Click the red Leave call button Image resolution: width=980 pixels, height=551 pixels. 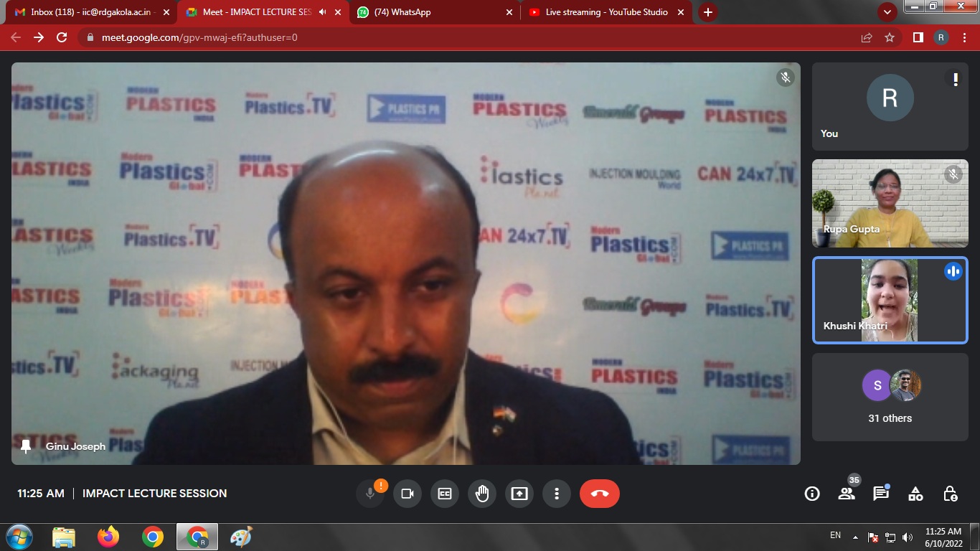click(x=599, y=494)
